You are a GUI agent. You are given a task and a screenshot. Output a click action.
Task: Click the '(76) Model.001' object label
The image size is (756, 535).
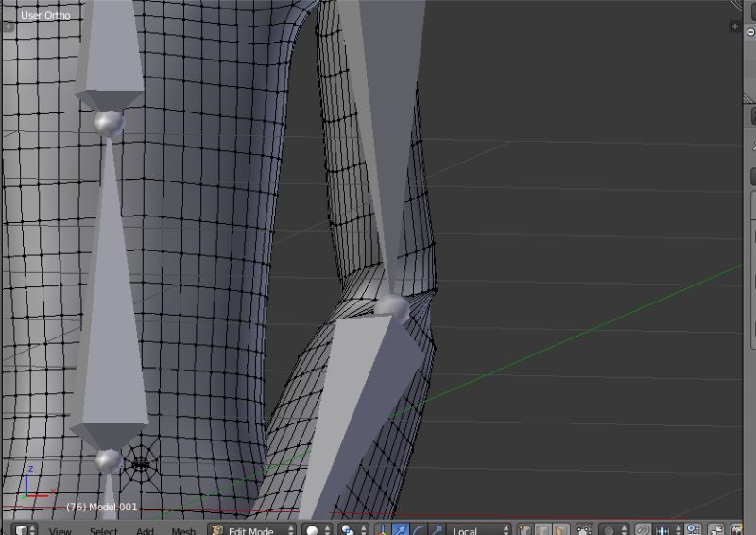102,507
